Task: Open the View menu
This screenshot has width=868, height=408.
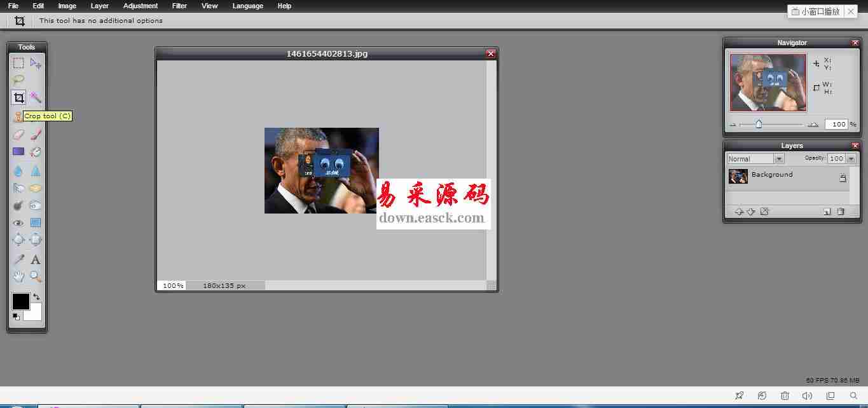Action: click(x=209, y=6)
